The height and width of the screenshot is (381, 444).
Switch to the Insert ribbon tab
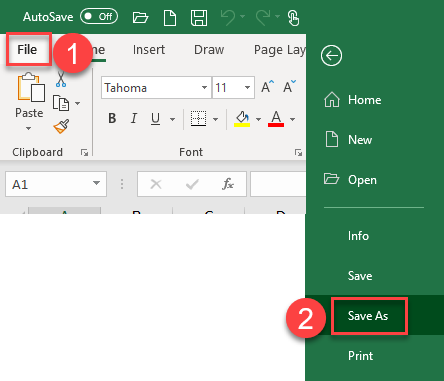point(149,50)
